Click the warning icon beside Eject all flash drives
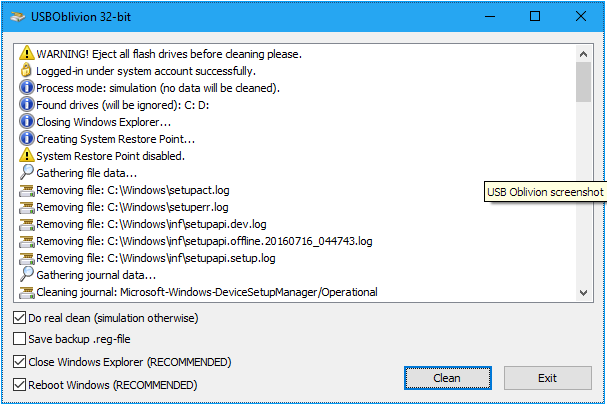 point(26,53)
